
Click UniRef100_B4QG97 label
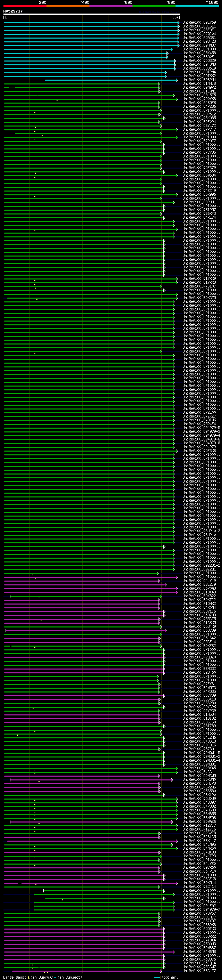point(199,802)
